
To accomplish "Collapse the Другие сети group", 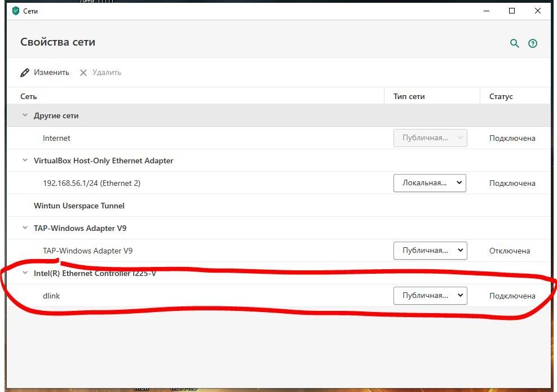I will click(25, 115).
